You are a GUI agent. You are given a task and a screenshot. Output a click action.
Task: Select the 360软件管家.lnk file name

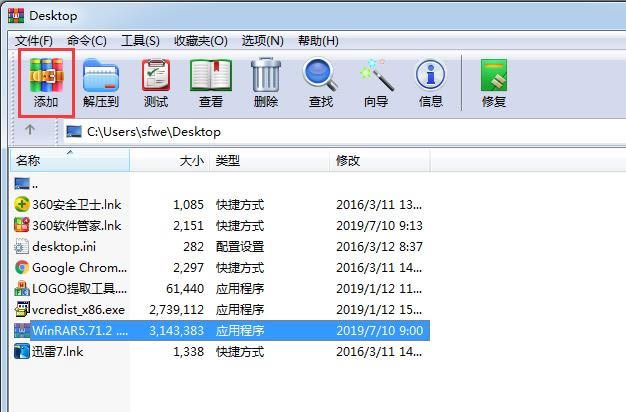point(77,226)
